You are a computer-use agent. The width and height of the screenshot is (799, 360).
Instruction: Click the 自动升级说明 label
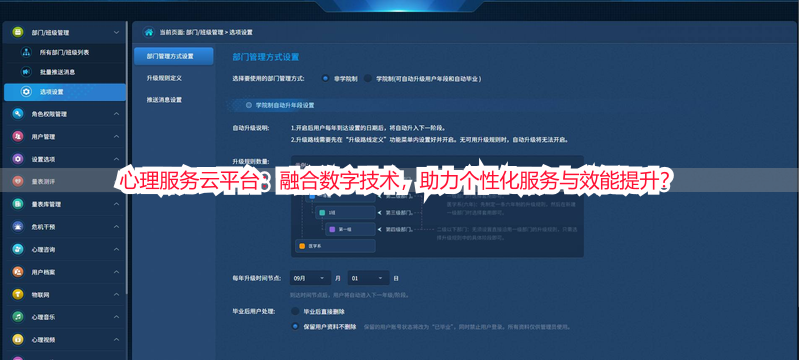pyautogui.click(x=250, y=127)
